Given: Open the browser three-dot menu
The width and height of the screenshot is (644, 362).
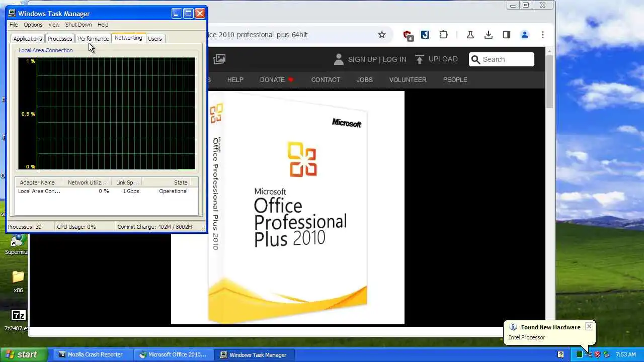Looking at the screenshot, I should [543, 35].
